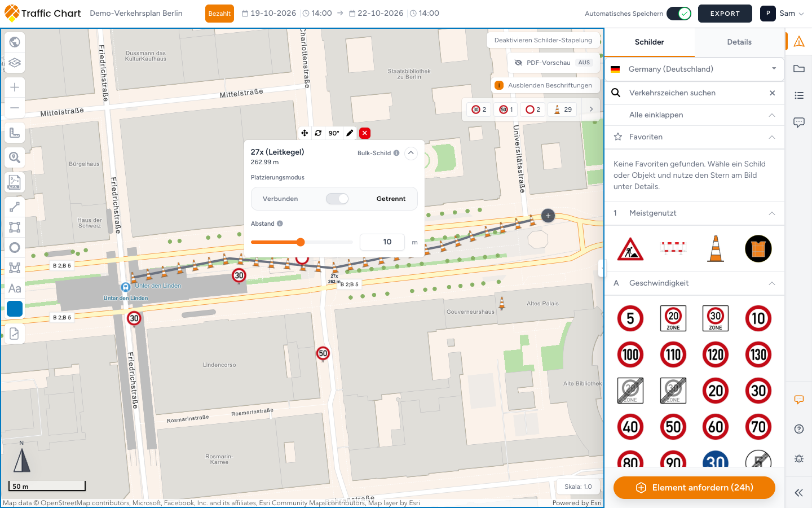Zoom out with the minus button
The image size is (812, 508).
pos(15,108)
